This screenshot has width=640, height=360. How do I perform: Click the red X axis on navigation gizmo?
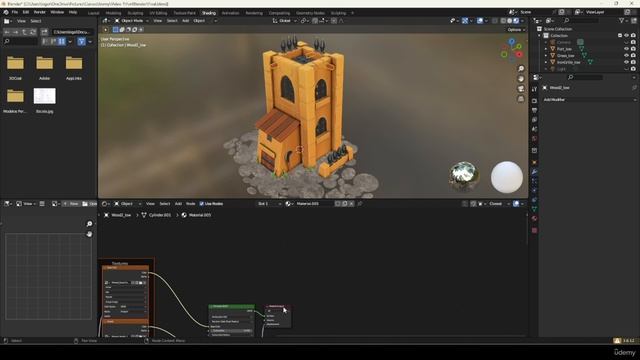click(x=519, y=54)
